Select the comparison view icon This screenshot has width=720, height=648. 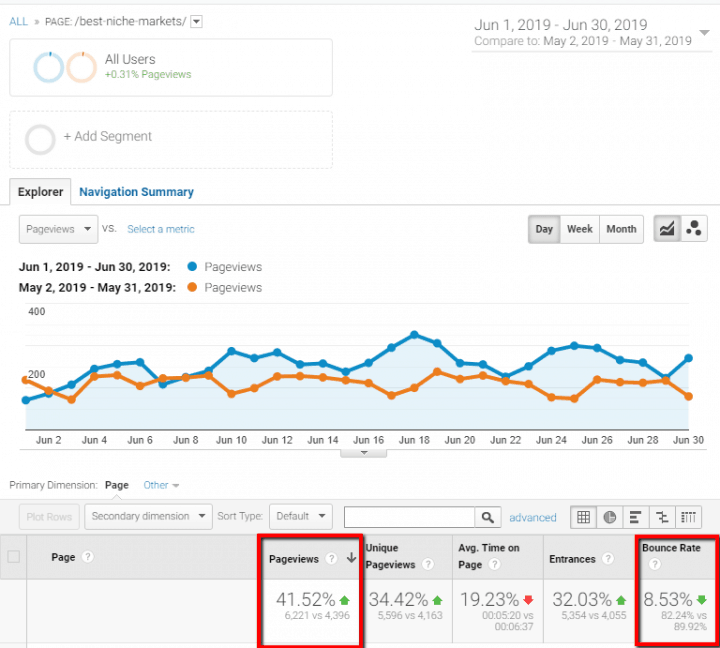click(x=662, y=517)
